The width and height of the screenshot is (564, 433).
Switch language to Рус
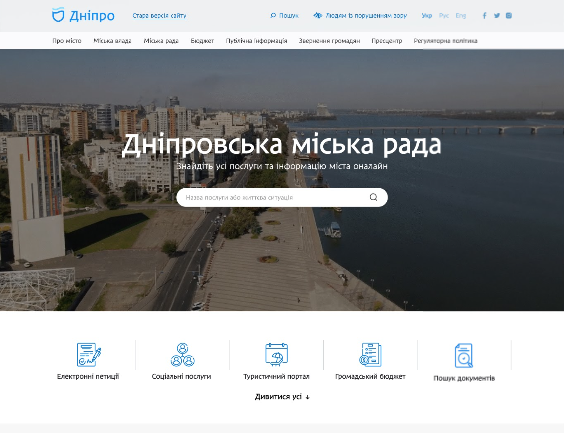444,15
